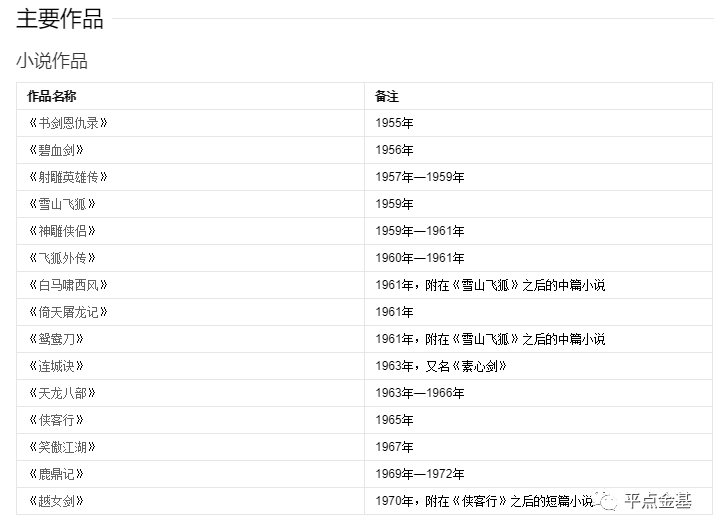
Task: Click the 《笑傲江湖》 entry
Action: [62, 447]
